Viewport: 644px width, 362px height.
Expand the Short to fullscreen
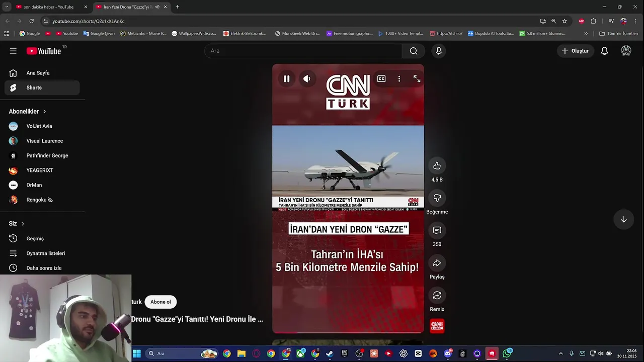[x=417, y=79]
